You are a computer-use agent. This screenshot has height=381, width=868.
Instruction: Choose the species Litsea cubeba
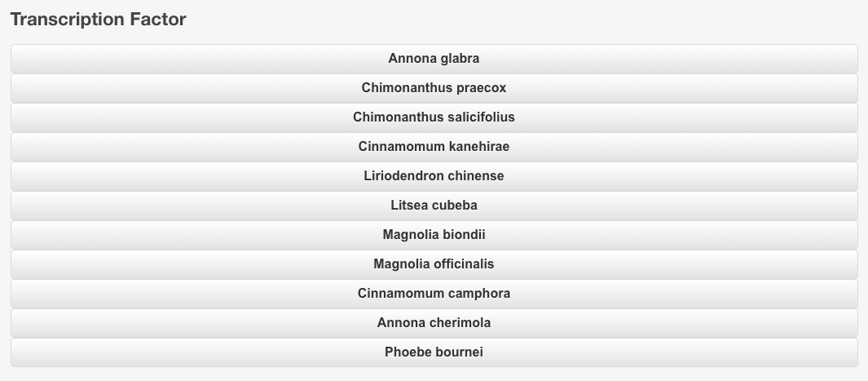pos(434,206)
